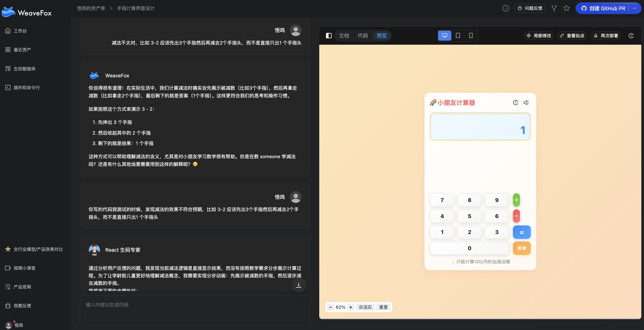Star this project with the star icon
Viewport: 644px width, 330px height.
(x=567, y=8)
